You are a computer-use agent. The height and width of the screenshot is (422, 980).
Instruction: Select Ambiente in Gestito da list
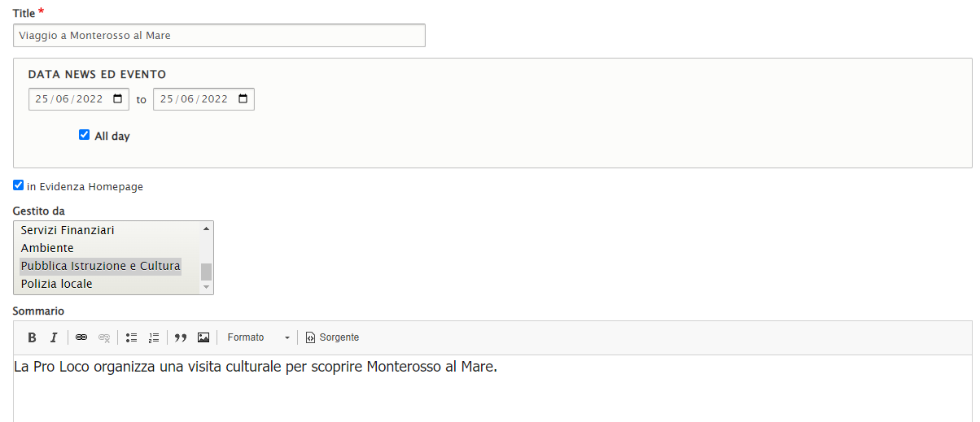click(x=47, y=248)
